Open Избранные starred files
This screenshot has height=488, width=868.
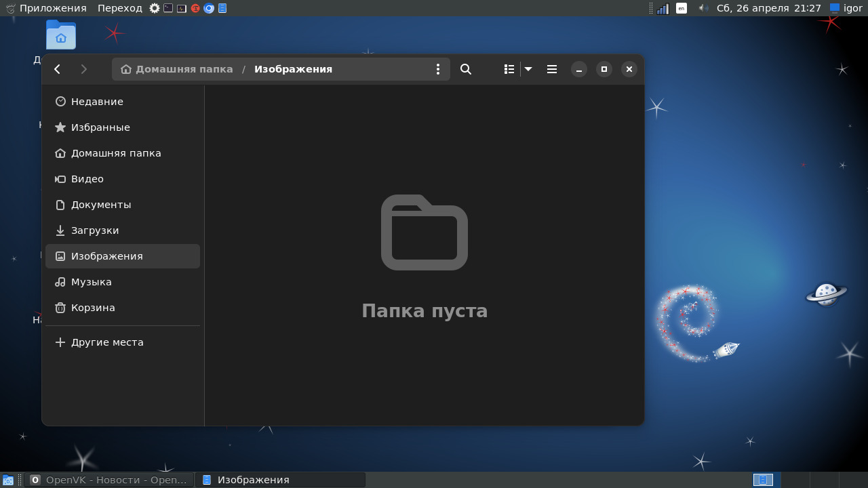(x=100, y=127)
